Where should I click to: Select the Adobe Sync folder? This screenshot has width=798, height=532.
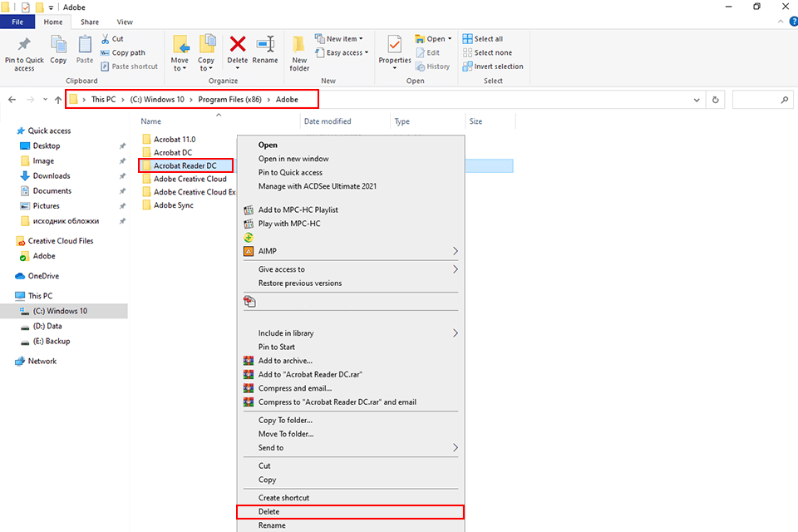174,205
